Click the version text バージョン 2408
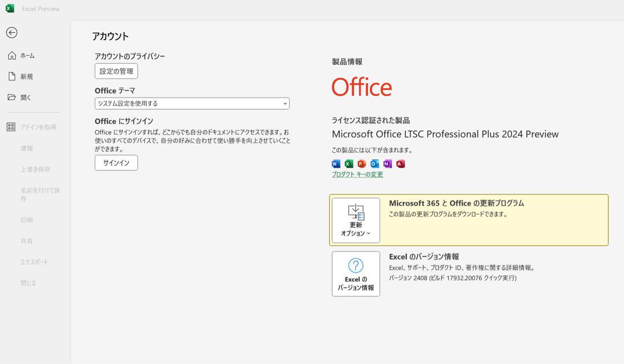The height and width of the screenshot is (364, 624). click(452, 278)
